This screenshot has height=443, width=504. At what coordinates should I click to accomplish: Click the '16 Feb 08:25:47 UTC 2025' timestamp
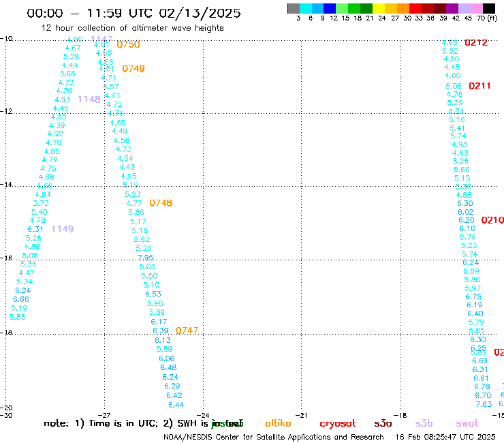point(445,437)
